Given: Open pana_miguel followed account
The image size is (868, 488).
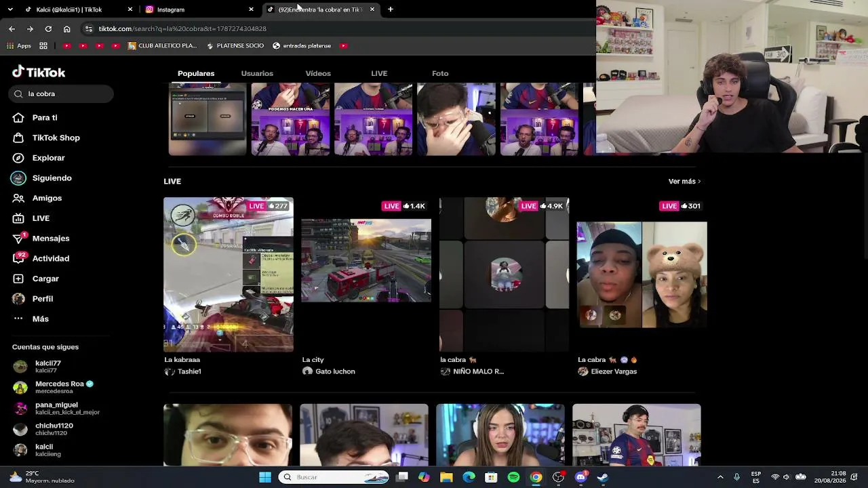Looking at the screenshot, I should [57, 408].
